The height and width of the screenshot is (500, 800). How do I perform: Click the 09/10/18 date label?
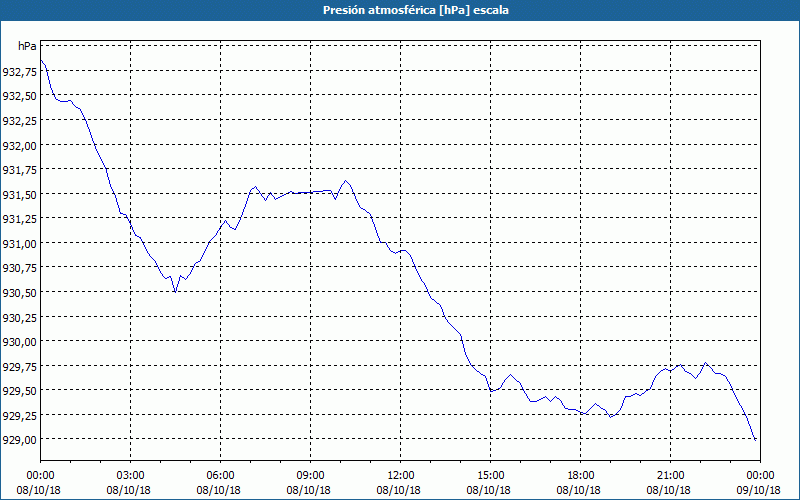pyautogui.click(x=758, y=490)
